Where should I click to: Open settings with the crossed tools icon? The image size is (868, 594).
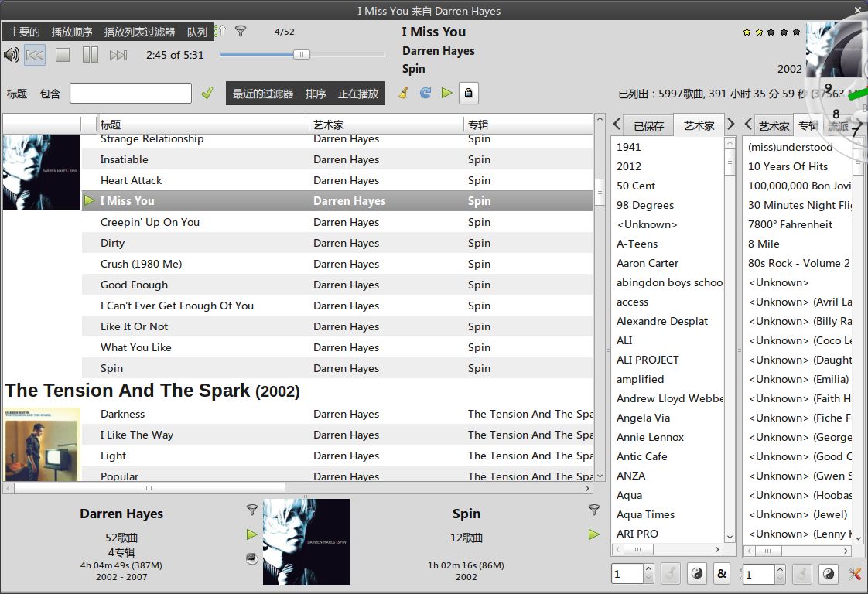(855, 574)
